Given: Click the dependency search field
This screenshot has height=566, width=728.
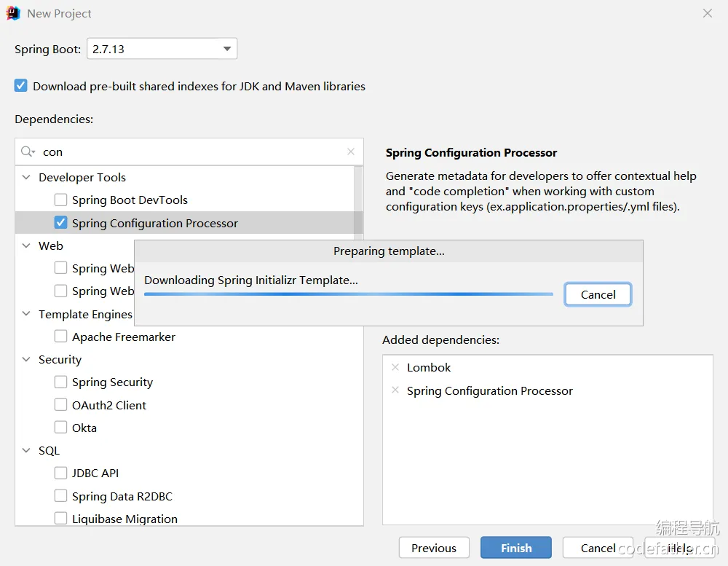Looking at the screenshot, I should tap(189, 152).
